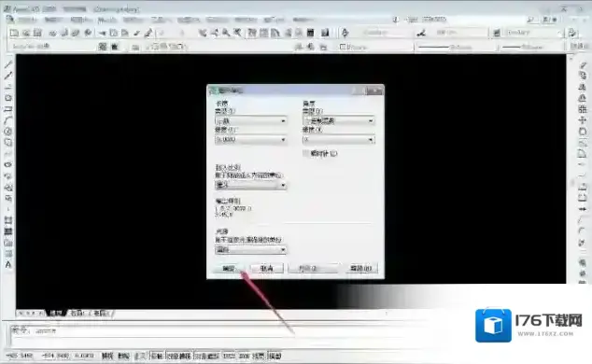Click the Properties palette toolbar icon
Image resolution: width=592 pixels, height=364 pixels.
tap(252, 34)
